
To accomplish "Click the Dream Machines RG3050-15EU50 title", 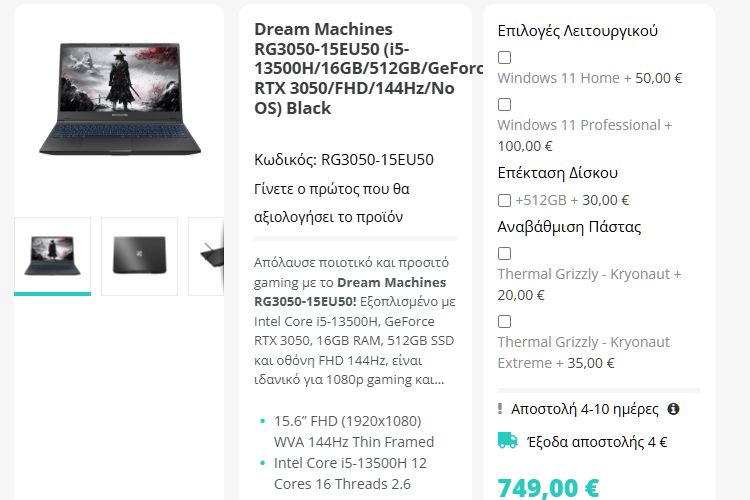I will click(369, 68).
